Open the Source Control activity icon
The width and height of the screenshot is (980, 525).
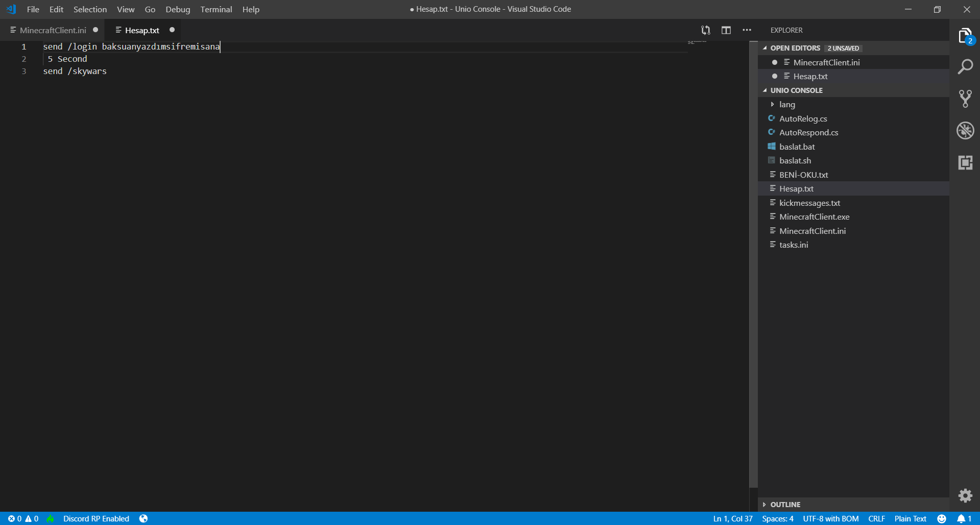pyautogui.click(x=965, y=99)
